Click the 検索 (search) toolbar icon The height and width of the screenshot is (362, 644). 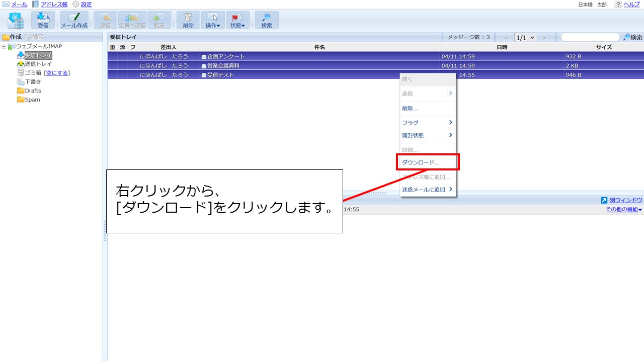(x=267, y=20)
